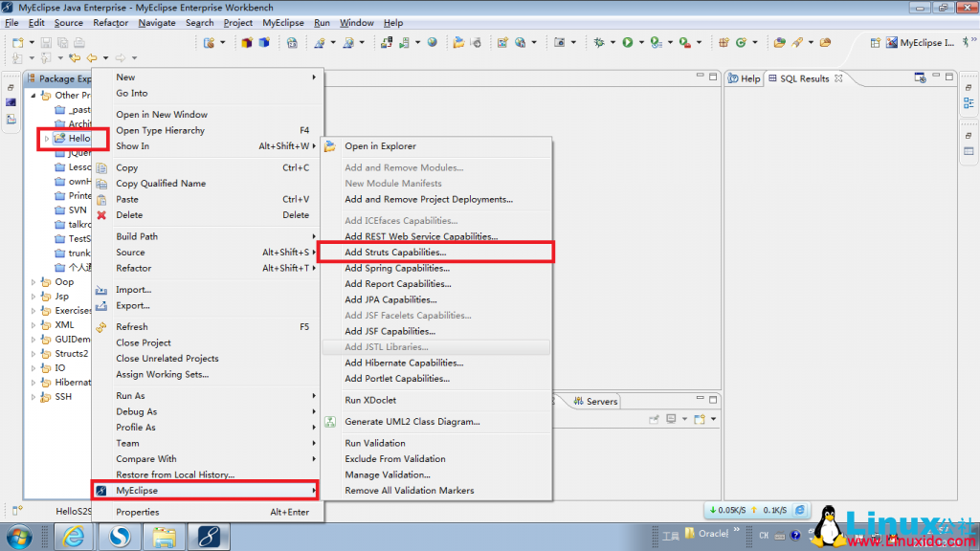
Task: Click the globe web browser toolbar icon
Action: coord(432,42)
